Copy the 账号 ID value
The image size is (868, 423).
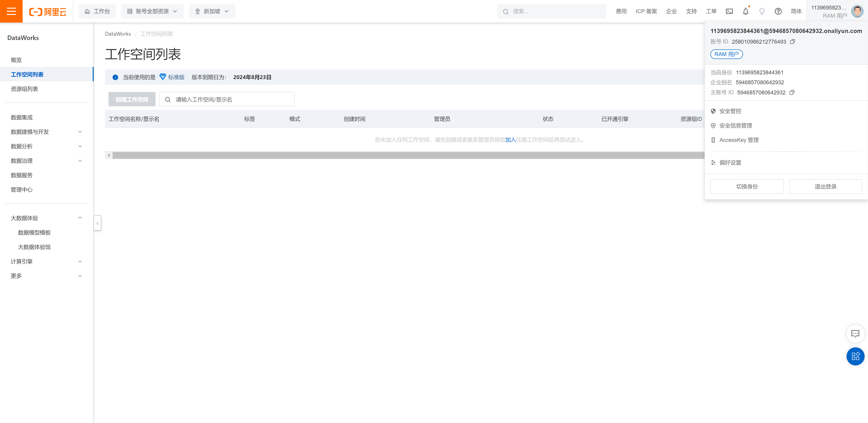[792, 42]
